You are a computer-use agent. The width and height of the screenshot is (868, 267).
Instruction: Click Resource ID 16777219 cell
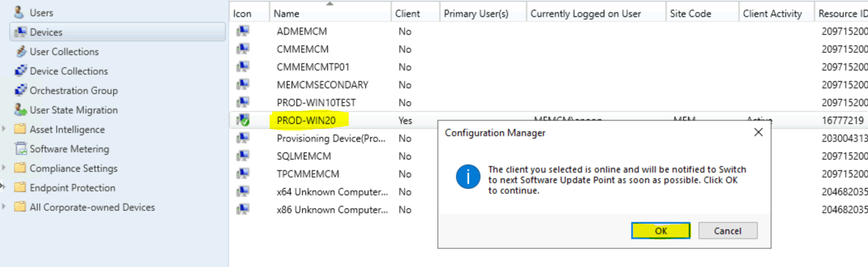[x=842, y=120]
